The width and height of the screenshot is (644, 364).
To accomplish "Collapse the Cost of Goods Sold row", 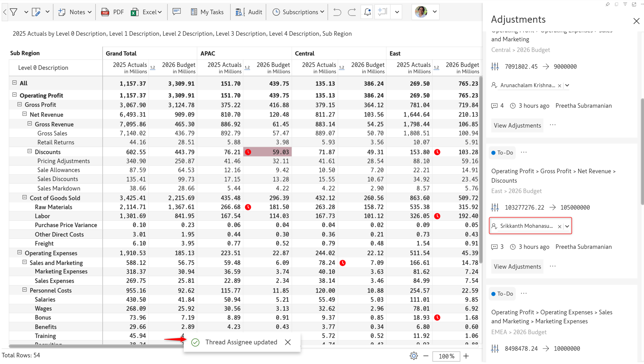I will 25,198.
